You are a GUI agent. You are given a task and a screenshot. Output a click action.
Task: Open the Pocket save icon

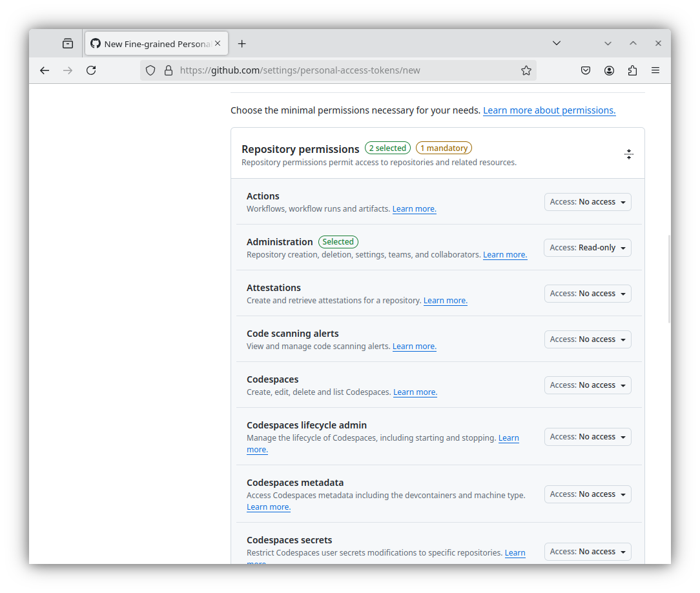coord(586,70)
